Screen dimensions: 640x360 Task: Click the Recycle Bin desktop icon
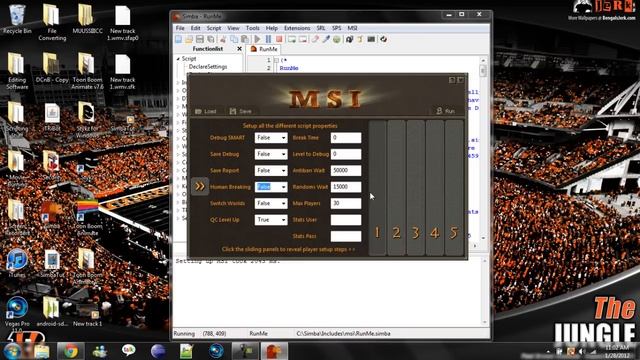(17, 19)
